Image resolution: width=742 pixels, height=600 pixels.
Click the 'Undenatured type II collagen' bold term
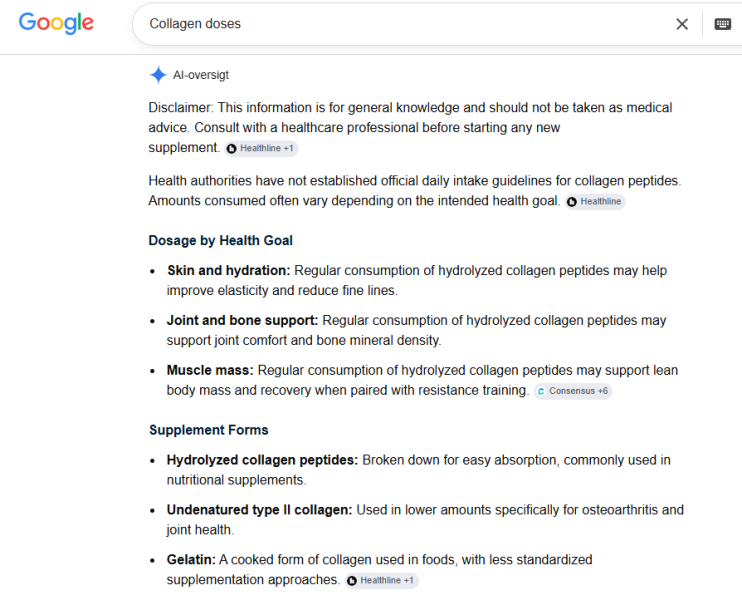tap(259, 510)
